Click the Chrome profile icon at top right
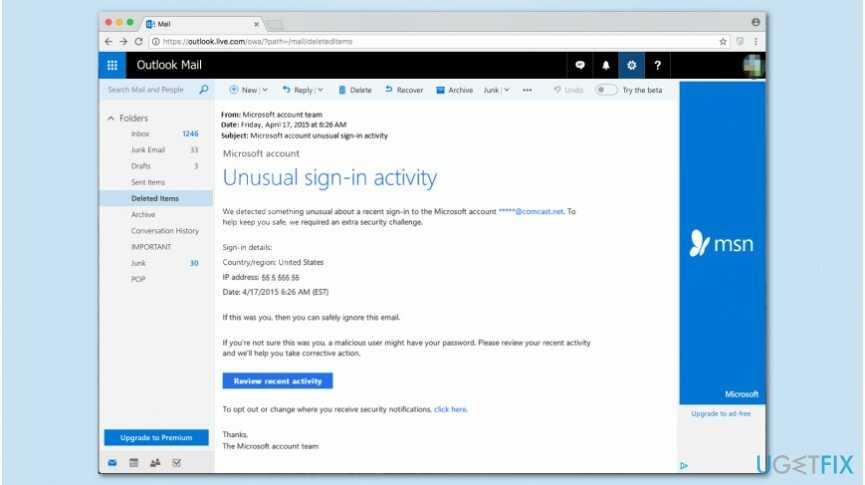Image resolution: width=865 pixels, height=485 pixels. [x=755, y=22]
